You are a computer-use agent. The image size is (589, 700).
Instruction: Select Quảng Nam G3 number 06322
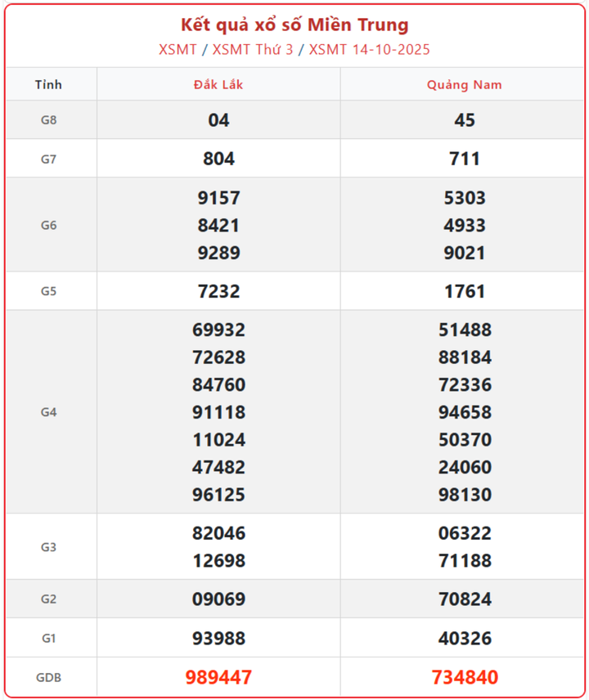(x=464, y=533)
